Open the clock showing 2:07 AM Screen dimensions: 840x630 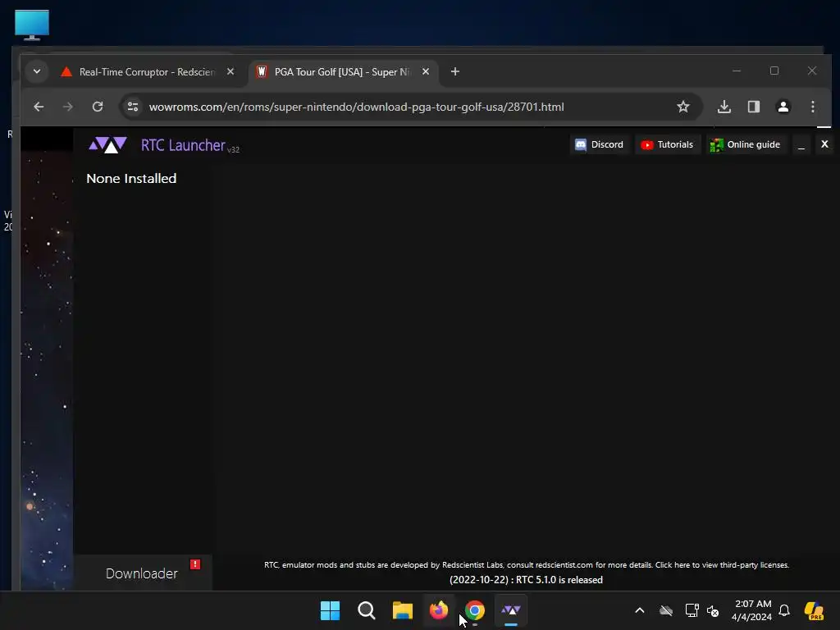(x=752, y=610)
